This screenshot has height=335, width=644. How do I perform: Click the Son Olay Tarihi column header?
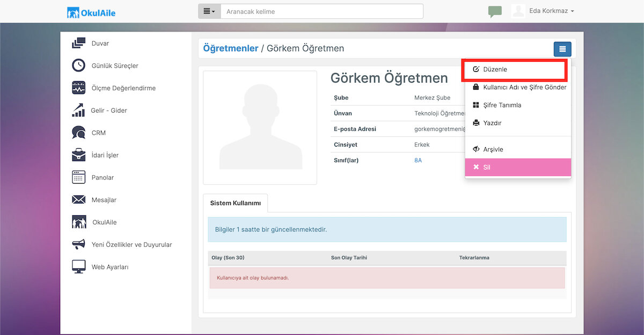click(349, 258)
